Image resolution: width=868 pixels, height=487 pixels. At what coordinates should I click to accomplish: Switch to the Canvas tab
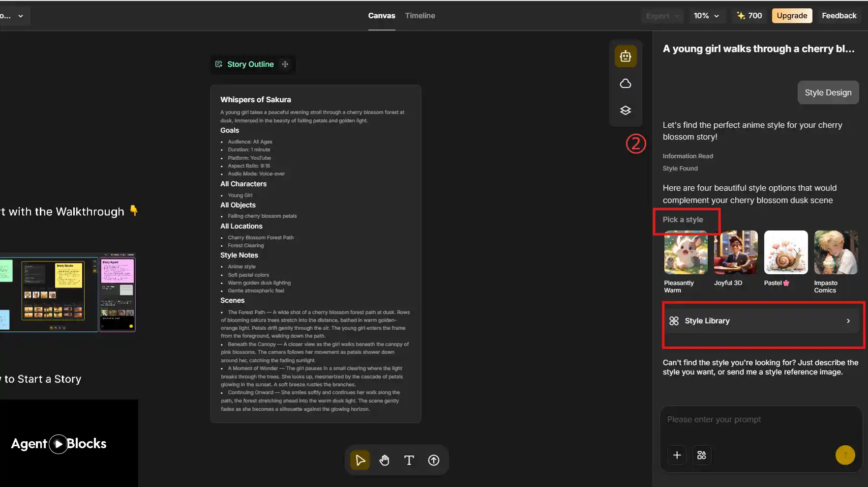click(x=382, y=16)
